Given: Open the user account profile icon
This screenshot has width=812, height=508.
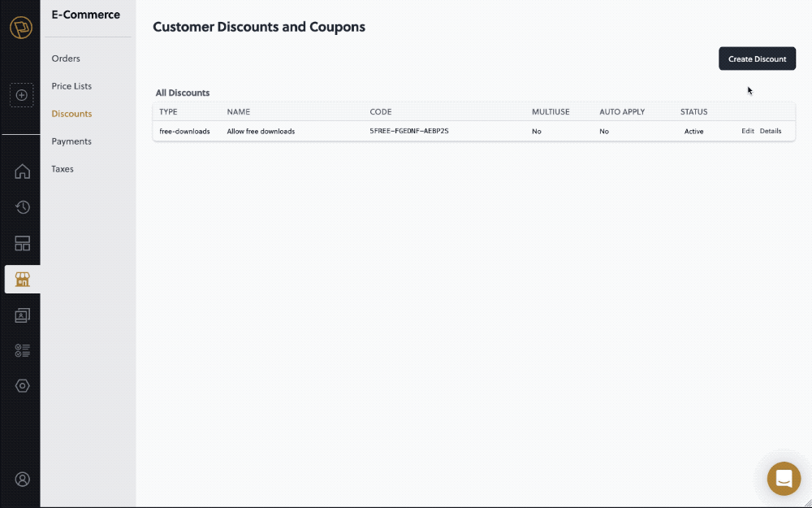Looking at the screenshot, I should pos(23,479).
